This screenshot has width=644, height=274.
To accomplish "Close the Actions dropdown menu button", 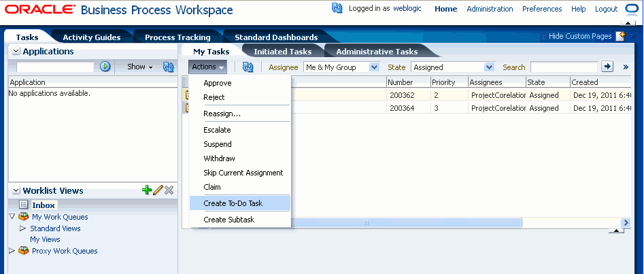I will tap(208, 67).
